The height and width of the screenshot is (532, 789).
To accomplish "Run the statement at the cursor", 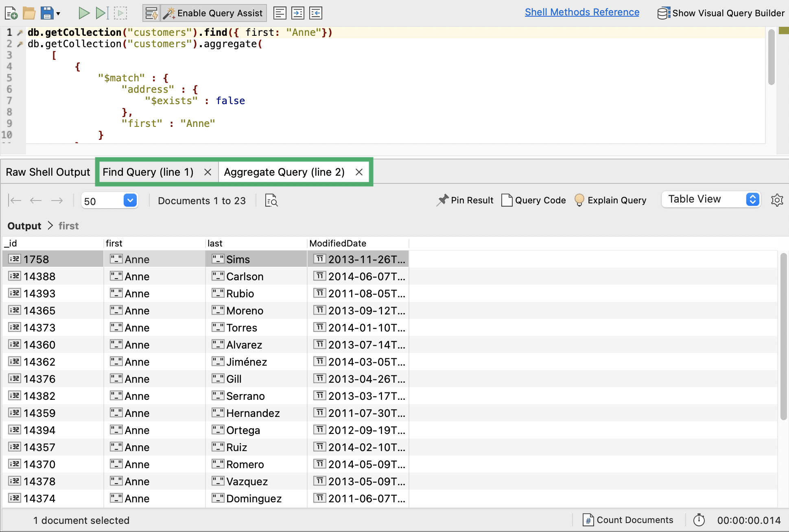I will 102,13.
